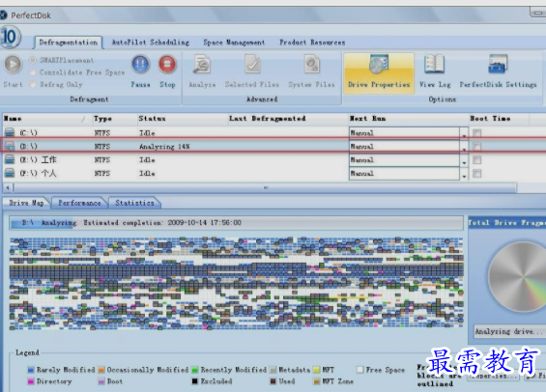Click the Analyze icon
Screen dimensions: 546x392
[202, 64]
